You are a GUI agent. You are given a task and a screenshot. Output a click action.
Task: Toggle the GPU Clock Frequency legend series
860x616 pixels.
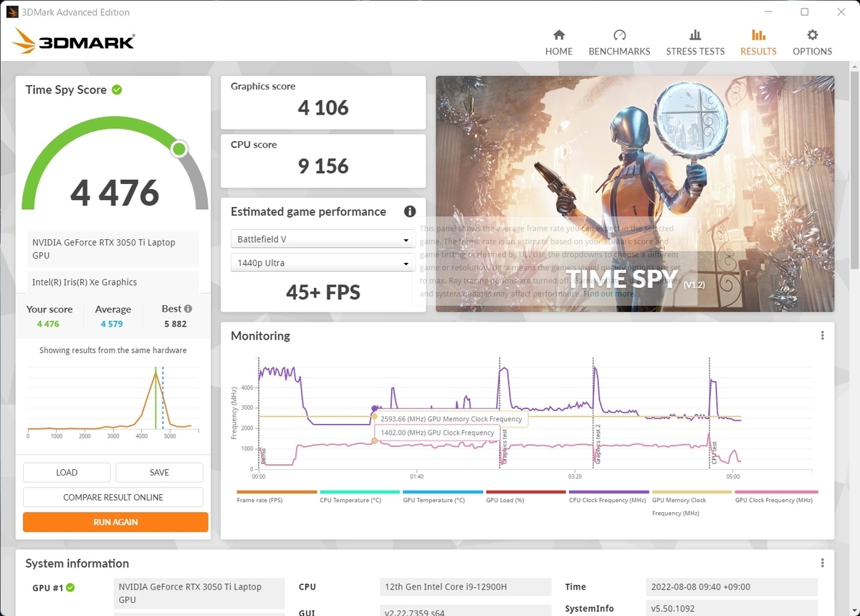pyautogui.click(x=775, y=496)
